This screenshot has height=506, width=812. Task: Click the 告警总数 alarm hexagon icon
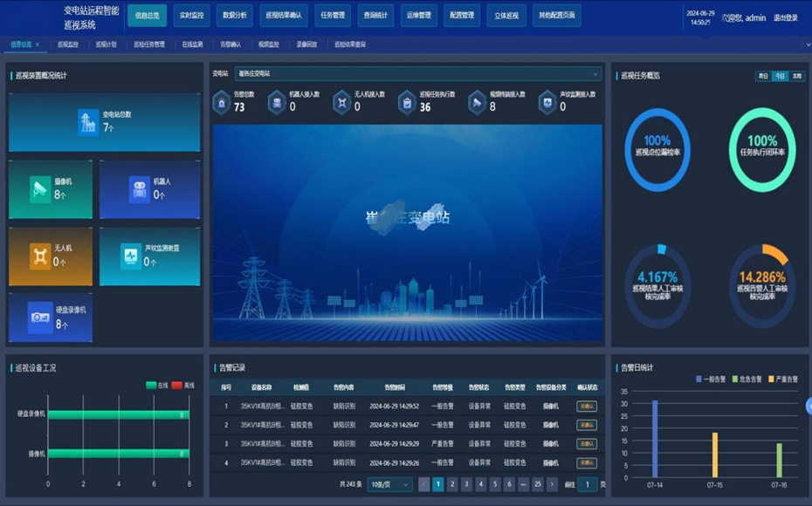[x=222, y=103]
